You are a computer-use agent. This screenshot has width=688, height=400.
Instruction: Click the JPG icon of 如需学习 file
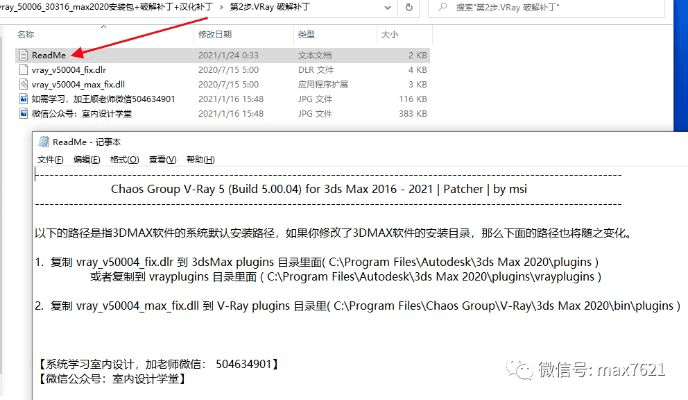(x=23, y=99)
